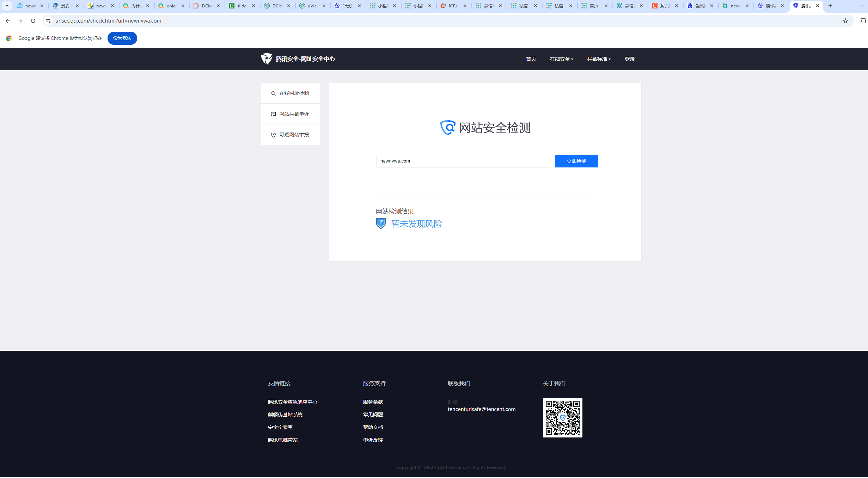This screenshot has width=868, height=478.
Task: Expand the 在线安全 dropdown menu
Action: point(561,59)
